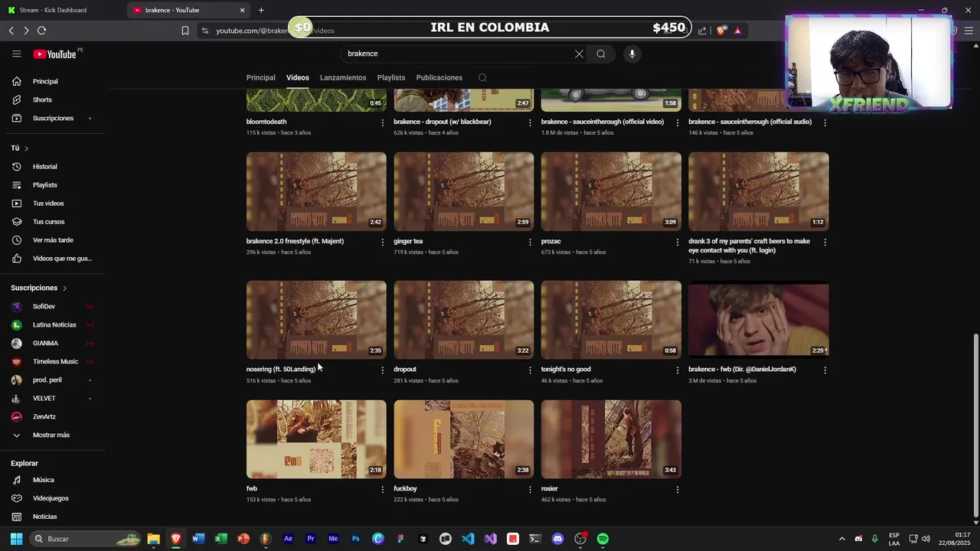Viewport: 980px width, 551px height.
Task: Open the Playlists channel tab
Action: pos(390,77)
